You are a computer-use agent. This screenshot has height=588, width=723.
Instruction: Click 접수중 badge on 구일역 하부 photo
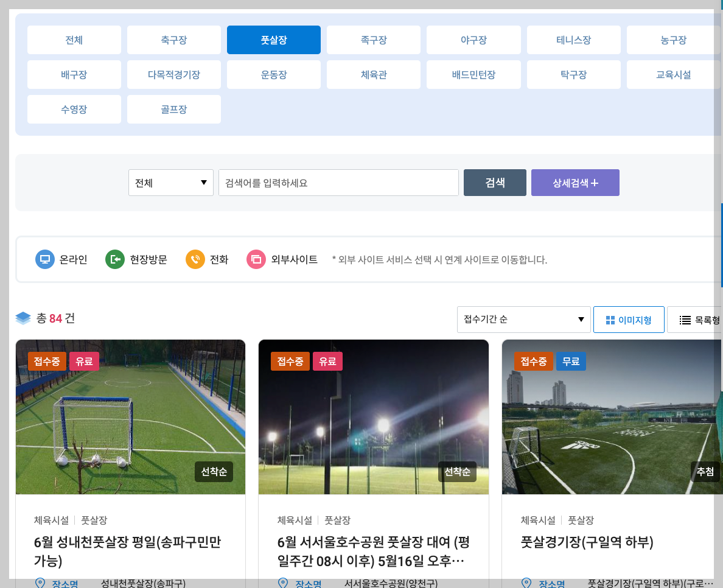[534, 361]
